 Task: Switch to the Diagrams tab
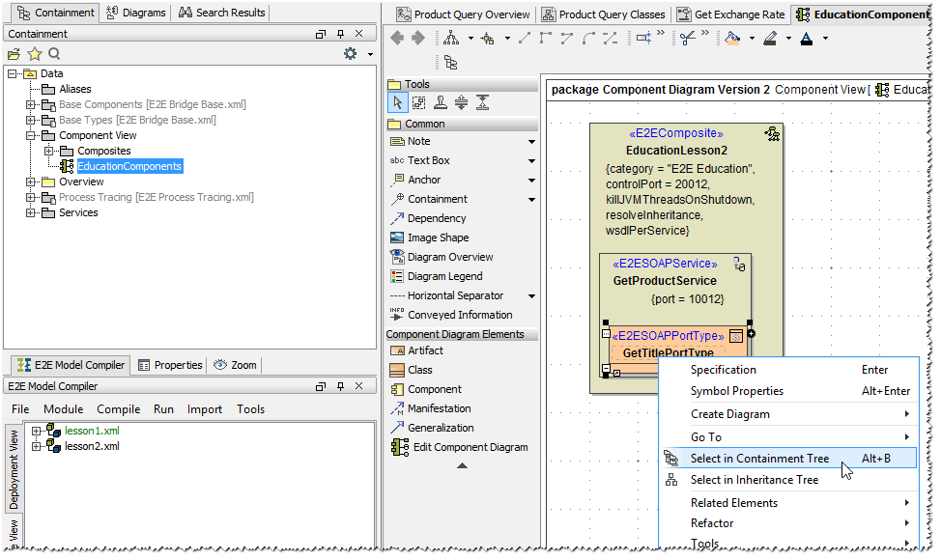pyautogui.click(x=136, y=13)
